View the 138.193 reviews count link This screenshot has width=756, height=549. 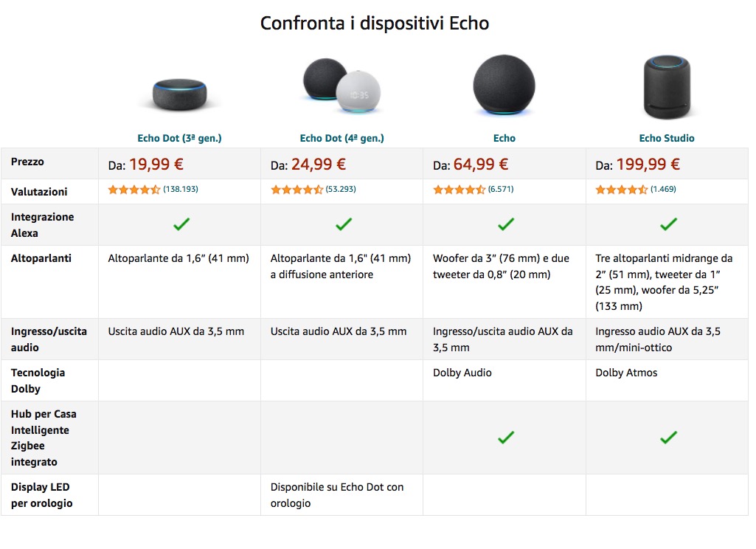181,190
